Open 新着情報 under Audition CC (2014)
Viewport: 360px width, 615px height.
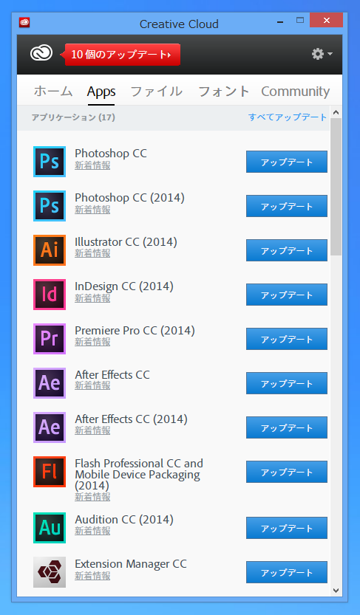point(93,531)
